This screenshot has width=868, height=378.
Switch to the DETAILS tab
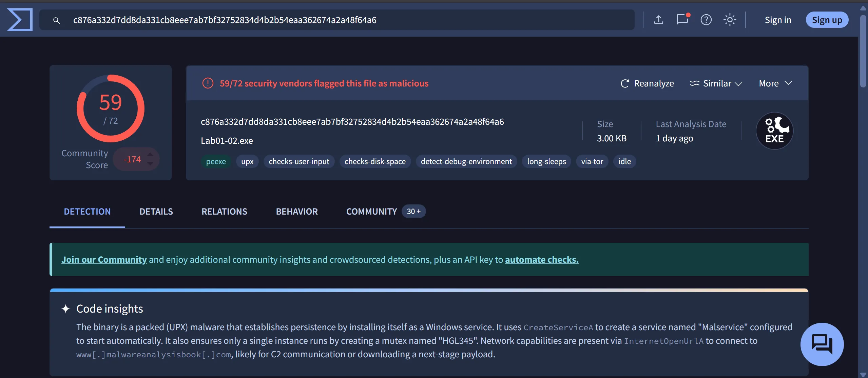(x=156, y=212)
